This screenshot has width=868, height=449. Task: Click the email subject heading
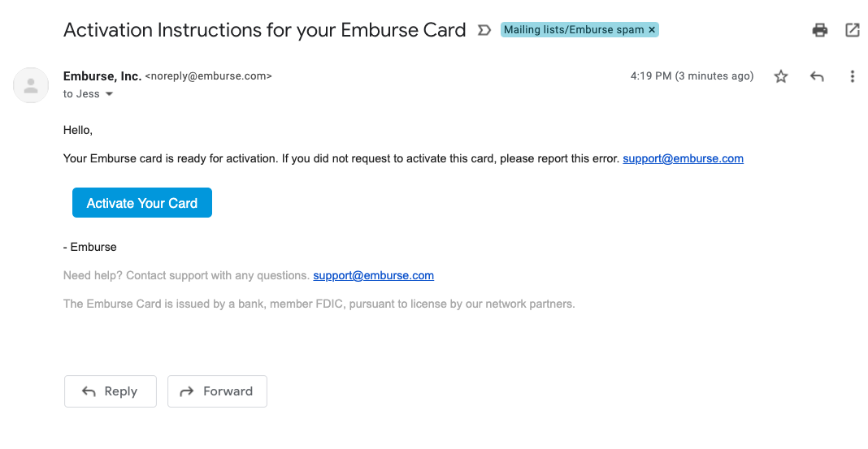coord(264,30)
